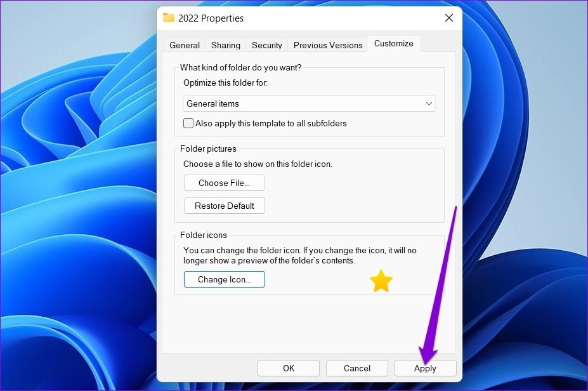Viewport: 588px width, 391px height.
Task: Confirm changes with the OK button
Action: click(288, 368)
